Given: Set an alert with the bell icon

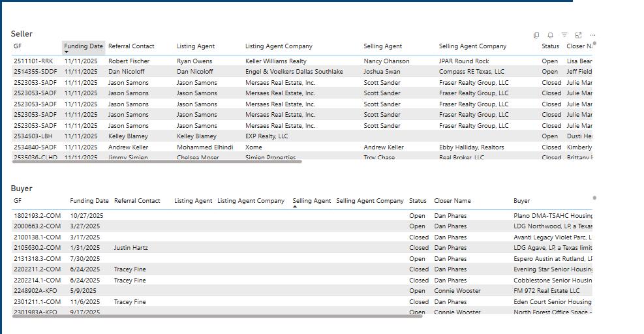Looking at the screenshot, I should click(550, 35).
